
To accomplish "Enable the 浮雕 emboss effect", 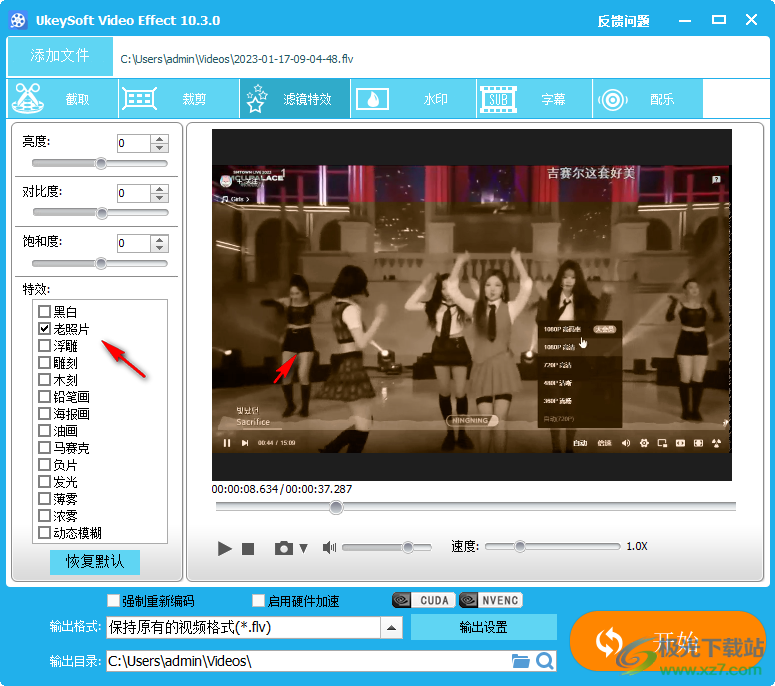I will (x=44, y=345).
